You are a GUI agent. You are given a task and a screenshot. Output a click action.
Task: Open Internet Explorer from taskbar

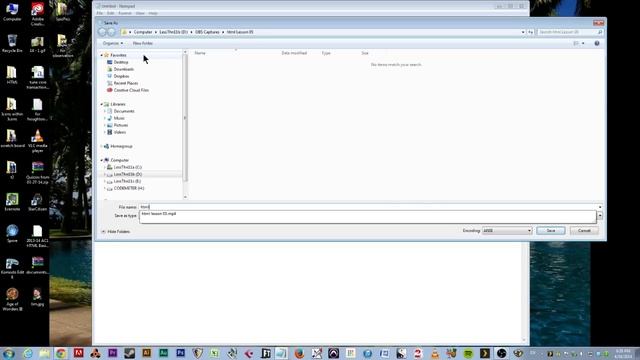point(28,353)
